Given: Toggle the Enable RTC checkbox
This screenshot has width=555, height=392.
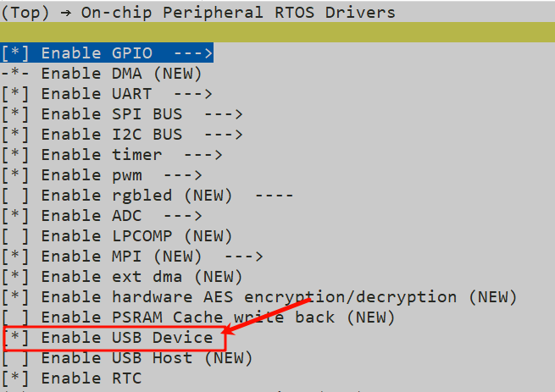Looking at the screenshot, I should 16,378.
